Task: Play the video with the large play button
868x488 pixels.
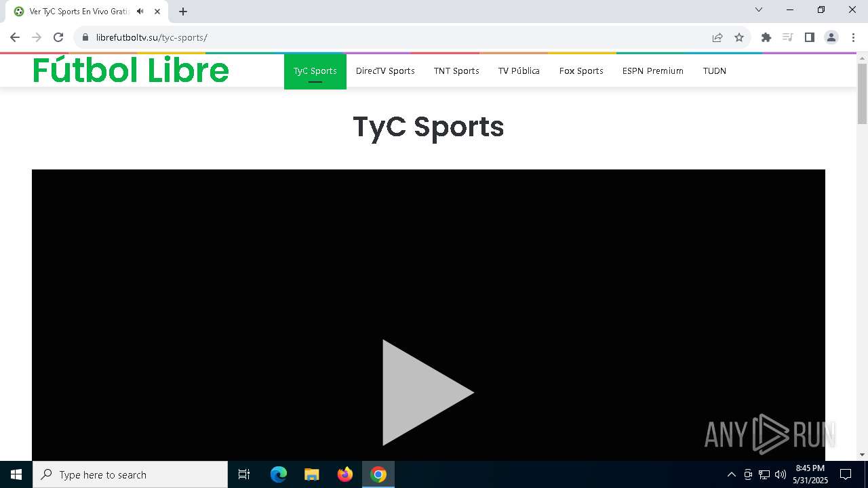Action: point(428,392)
